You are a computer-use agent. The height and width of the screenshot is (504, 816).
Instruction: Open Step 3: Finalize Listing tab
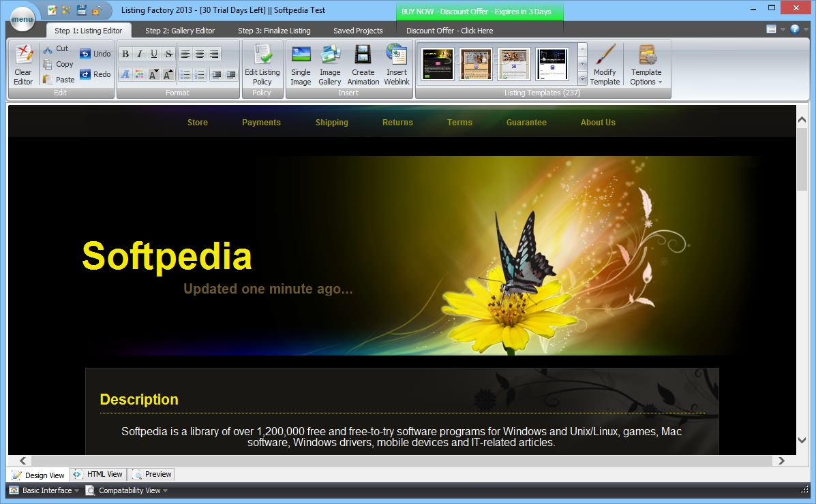(274, 31)
